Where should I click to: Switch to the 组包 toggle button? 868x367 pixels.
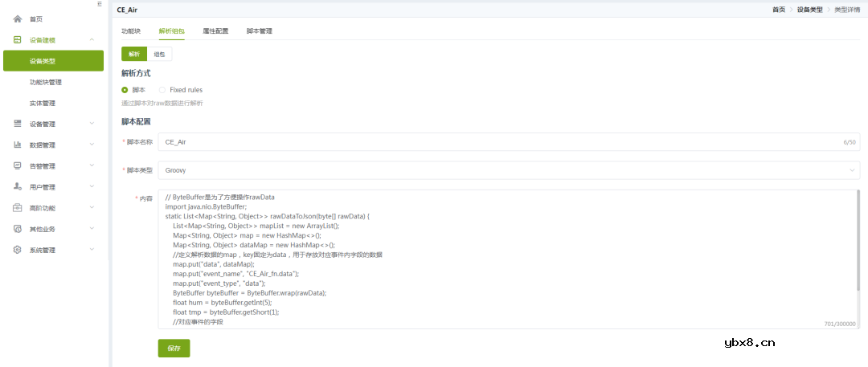pyautogui.click(x=160, y=54)
